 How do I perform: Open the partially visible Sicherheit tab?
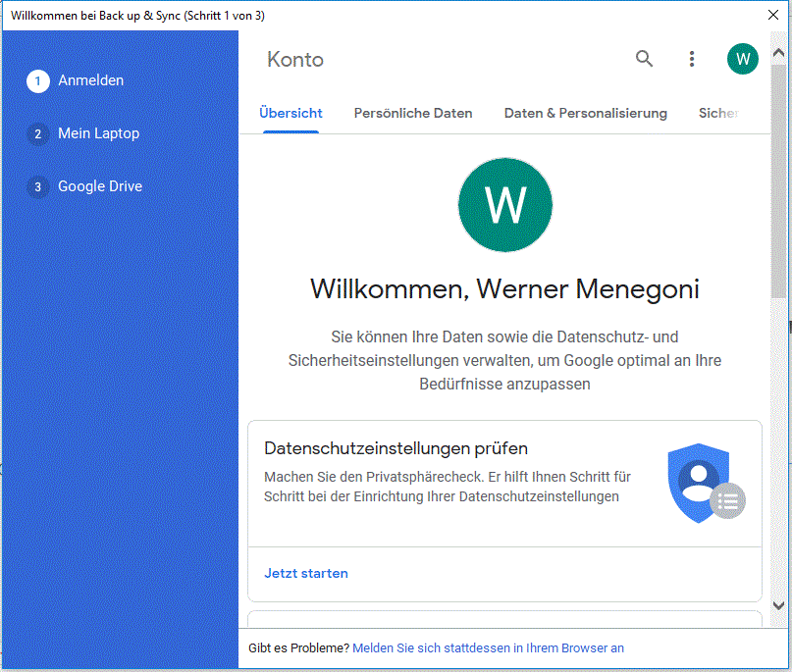coord(718,113)
